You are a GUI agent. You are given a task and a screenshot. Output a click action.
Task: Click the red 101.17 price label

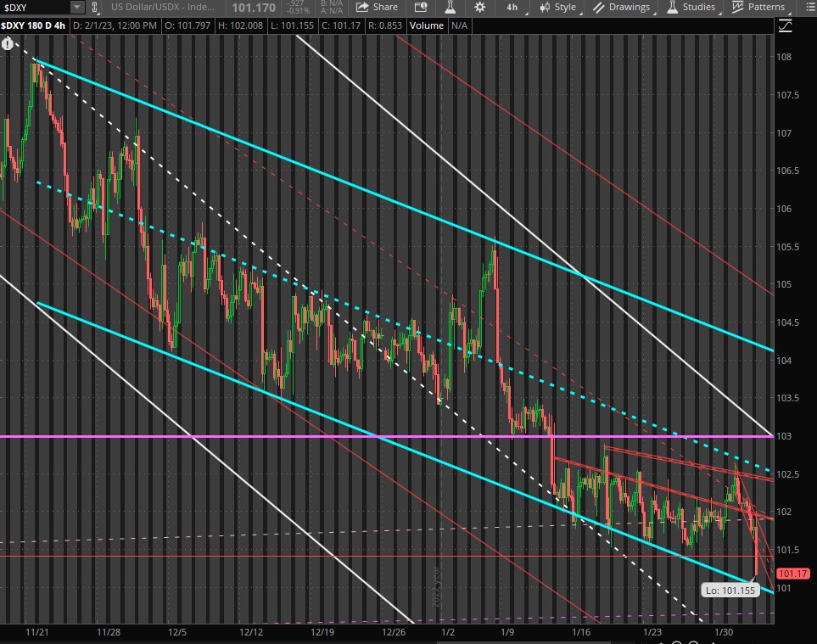pyautogui.click(x=792, y=574)
